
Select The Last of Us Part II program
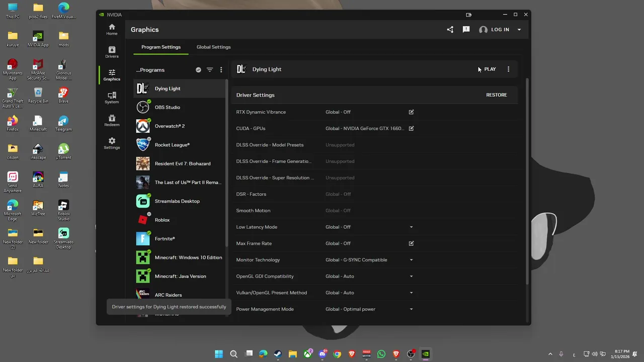pyautogui.click(x=180, y=183)
